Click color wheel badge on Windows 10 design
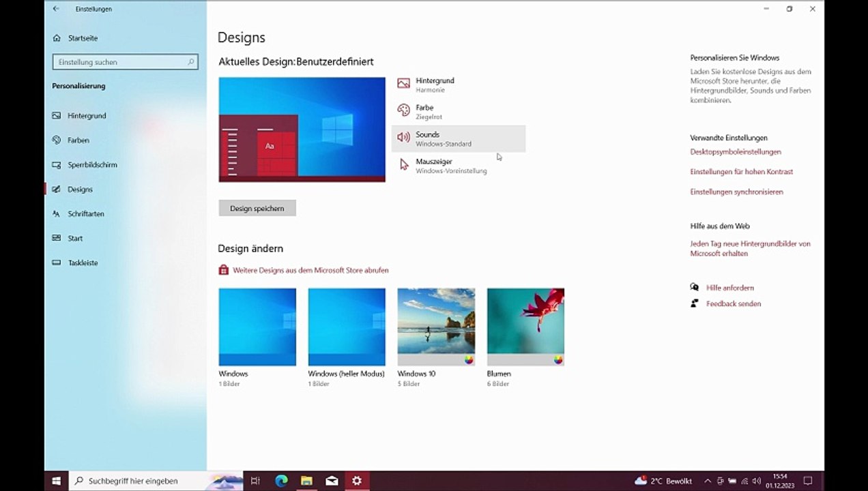Viewport: 868px width, 491px height. click(469, 359)
